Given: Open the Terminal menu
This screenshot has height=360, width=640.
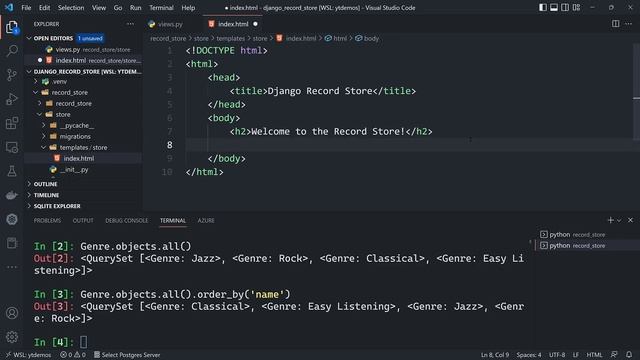Looking at the screenshot, I should [161, 8].
